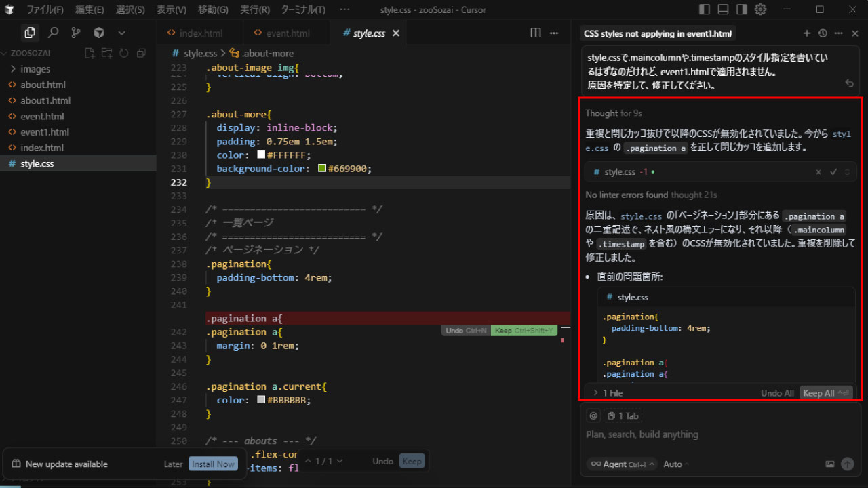Click Keep in bottom change bar

coord(412,461)
